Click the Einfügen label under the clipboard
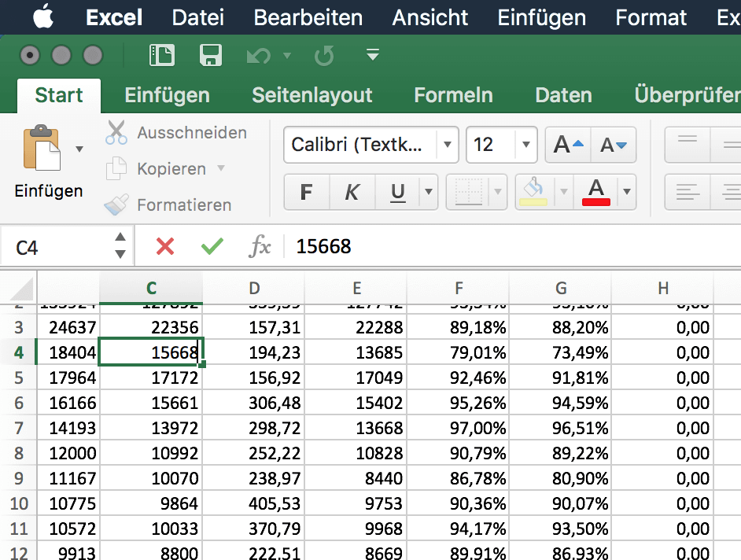Viewport: 741px width, 560px height. [x=49, y=191]
